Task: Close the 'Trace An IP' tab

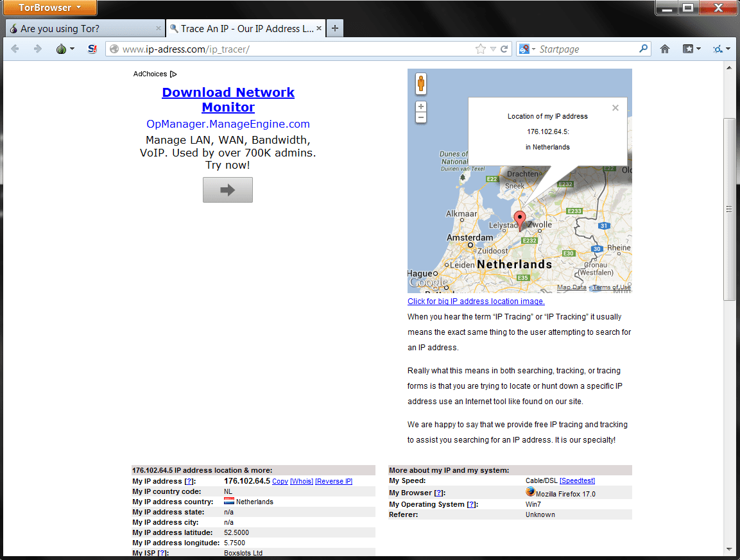Action: [319, 28]
